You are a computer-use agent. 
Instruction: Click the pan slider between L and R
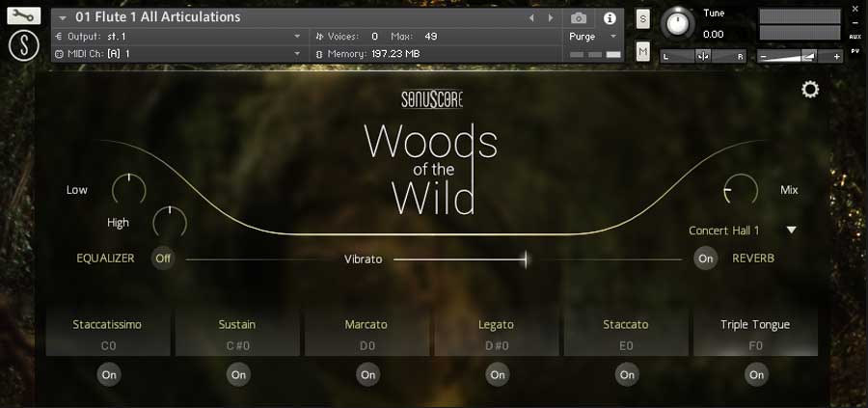tap(702, 57)
